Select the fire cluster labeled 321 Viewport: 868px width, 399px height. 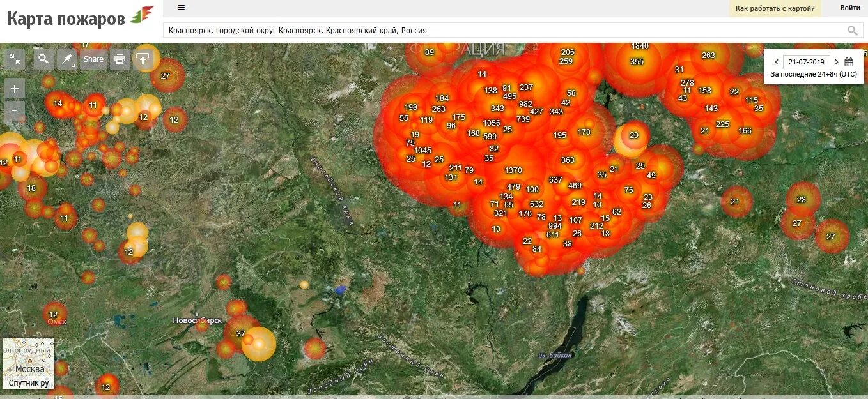coord(500,213)
